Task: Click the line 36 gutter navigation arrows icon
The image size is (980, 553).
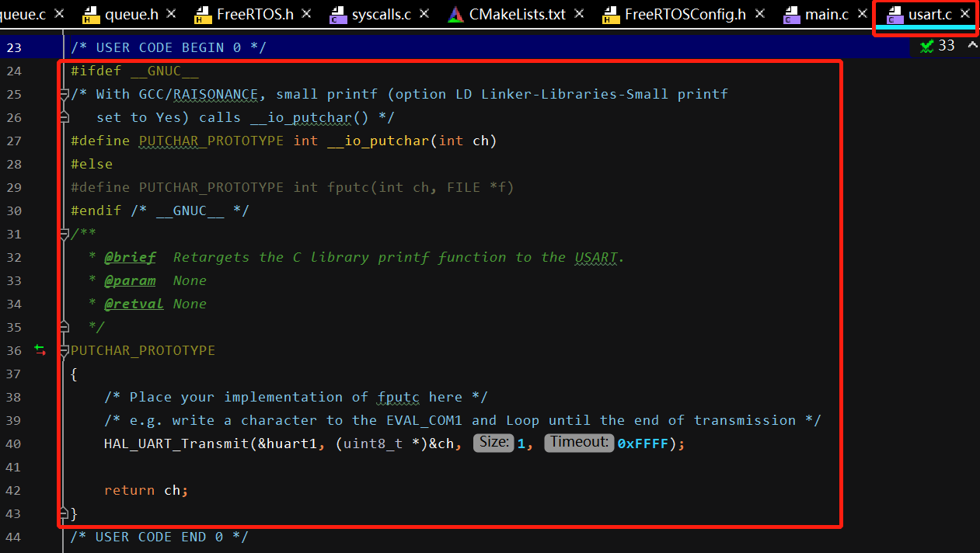Action: [40, 350]
